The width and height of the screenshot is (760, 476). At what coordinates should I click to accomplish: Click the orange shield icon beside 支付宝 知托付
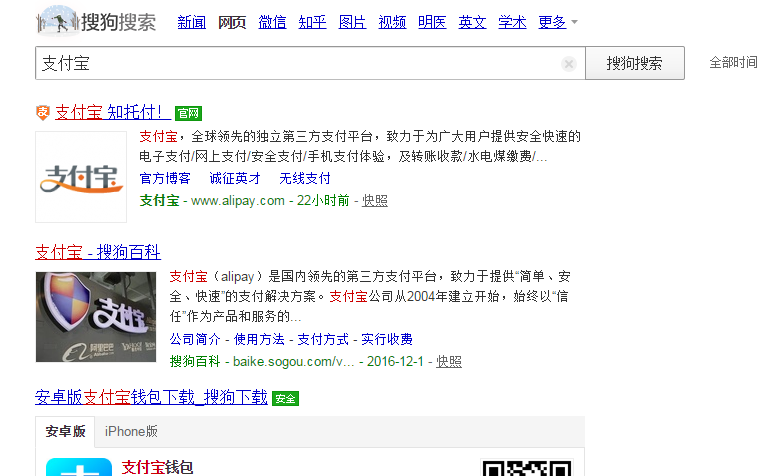pyautogui.click(x=43, y=113)
